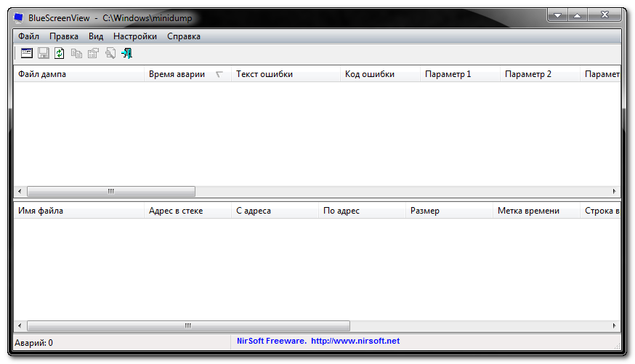
Task: Sort lower pane by Имя файла column
Action: [41, 211]
